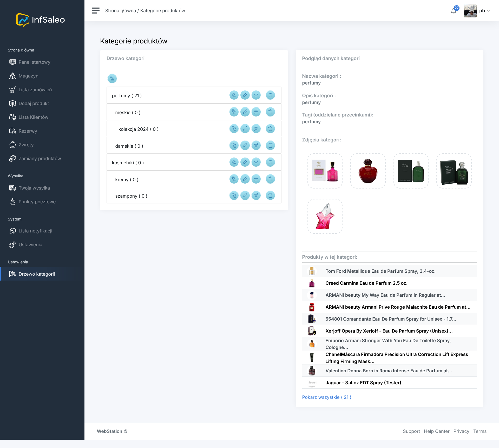Select Drzewo kategorii in the sidebar

coord(42,274)
